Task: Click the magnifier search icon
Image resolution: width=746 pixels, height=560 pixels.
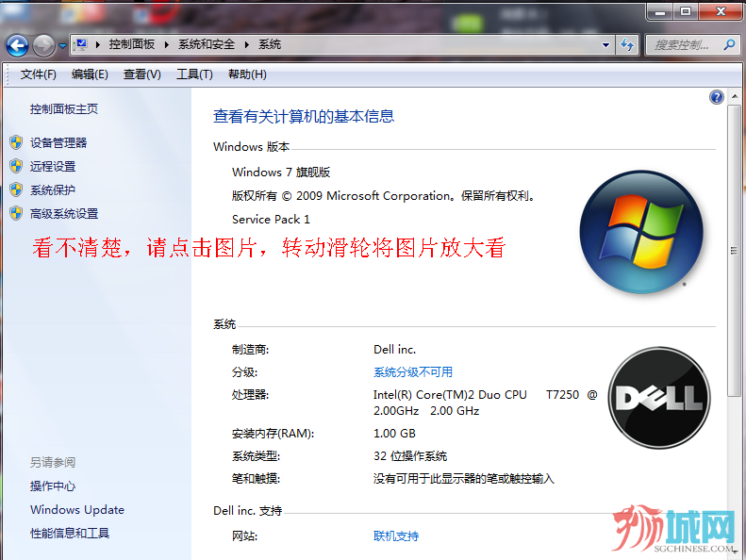Action: pyautogui.click(x=729, y=45)
